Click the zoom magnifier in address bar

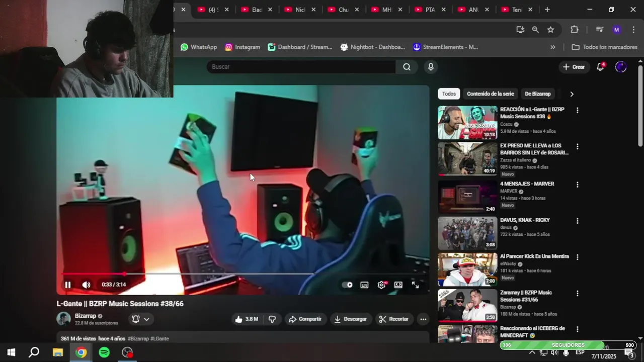point(535,30)
